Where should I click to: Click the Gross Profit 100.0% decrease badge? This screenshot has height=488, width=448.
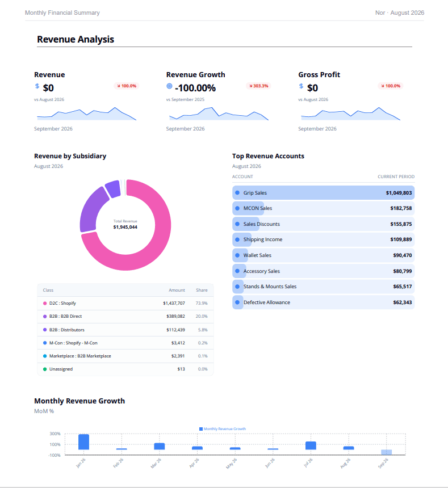click(391, 86)
